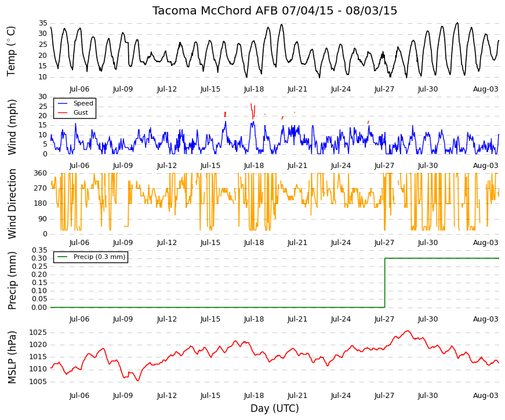505x420 pixels.
Task: Click the Wind (mph) axis label
Action: point(11,127)
